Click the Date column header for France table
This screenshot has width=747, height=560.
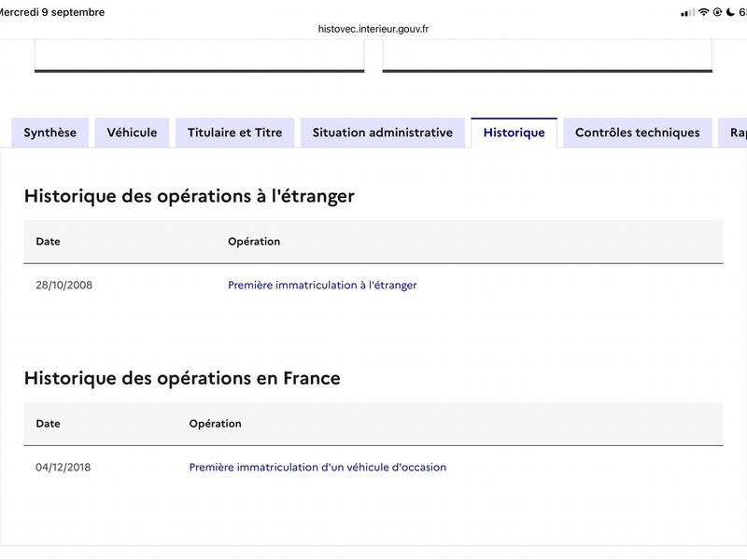click(x=49, y=424)
